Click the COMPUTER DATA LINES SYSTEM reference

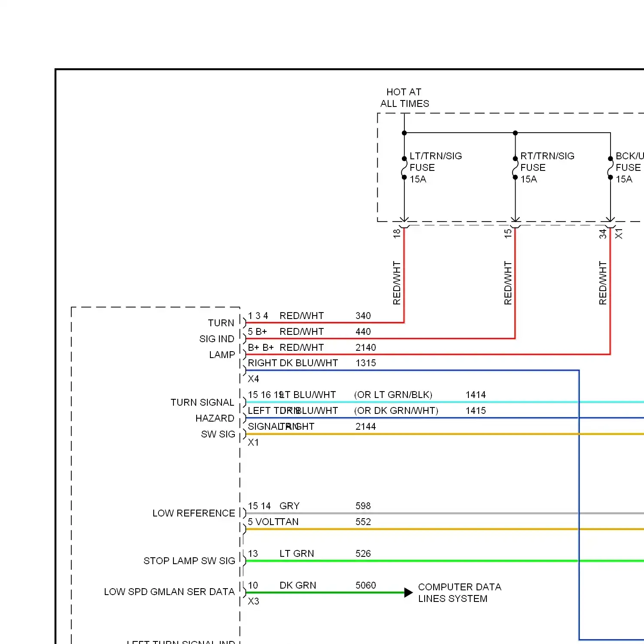(460, 592)
